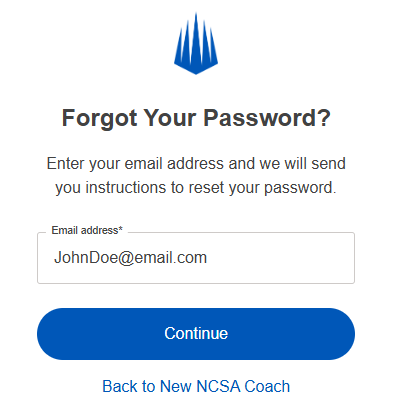Click the Email address* floating label
The width and height of the screenshot is (394, 413).
click(87, 230)
